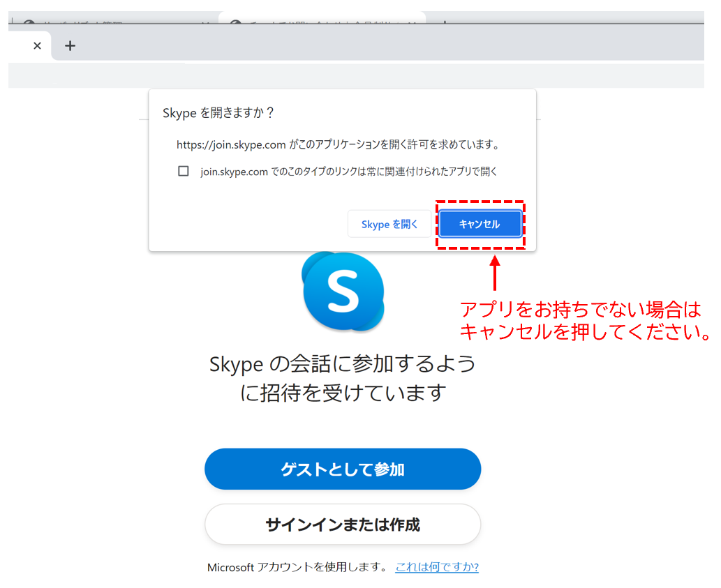Image resolution: width=721 pixels, height=588 pixels.
Task: Click the dialog title Skype を開きますか?
Action: [218, 112]
